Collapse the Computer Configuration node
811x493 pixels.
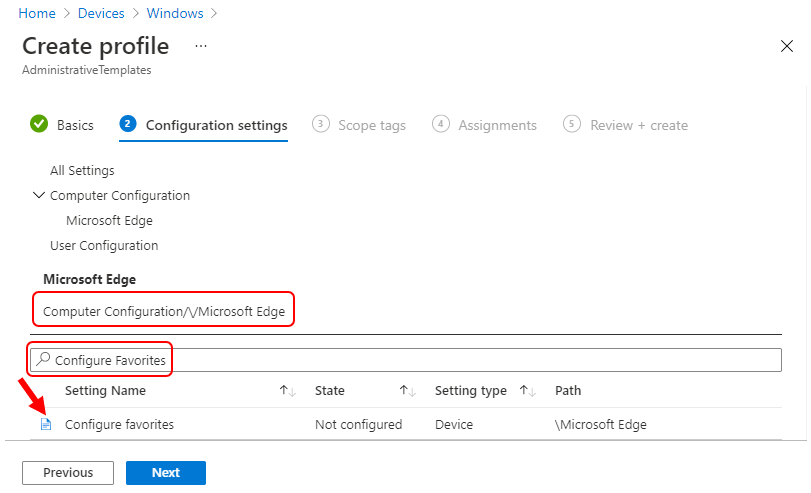[x=39, y=195]
